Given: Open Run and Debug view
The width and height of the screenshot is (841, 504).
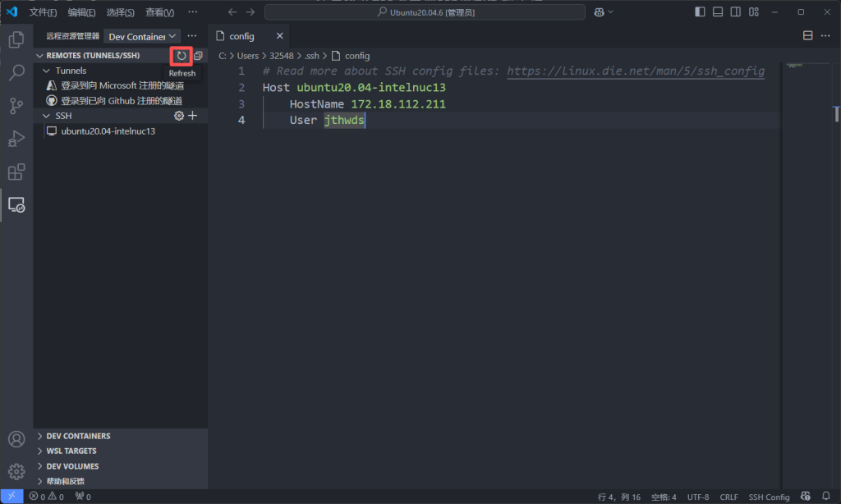Looking at the screenshot, I should click(x=16, y=139).
